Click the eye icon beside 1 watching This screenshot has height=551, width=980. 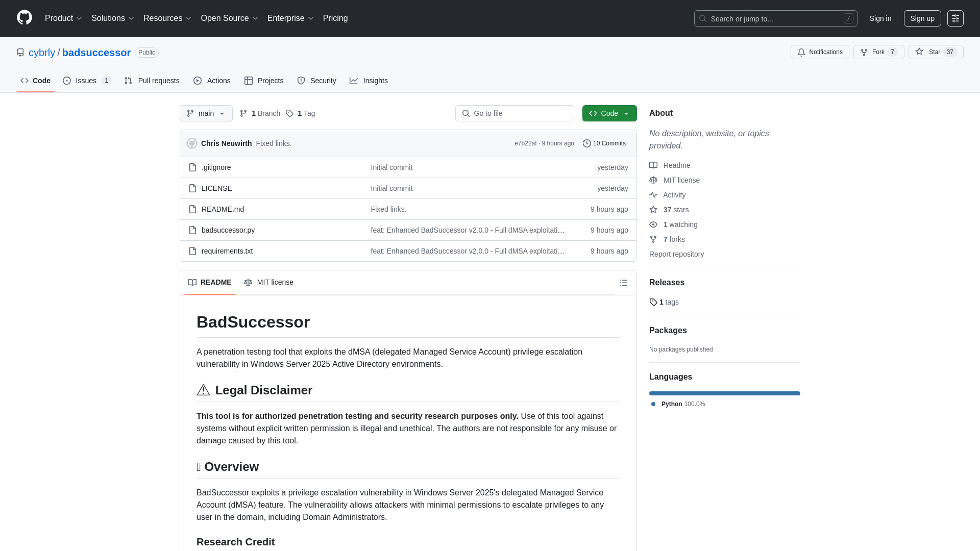tap(653, 224)
